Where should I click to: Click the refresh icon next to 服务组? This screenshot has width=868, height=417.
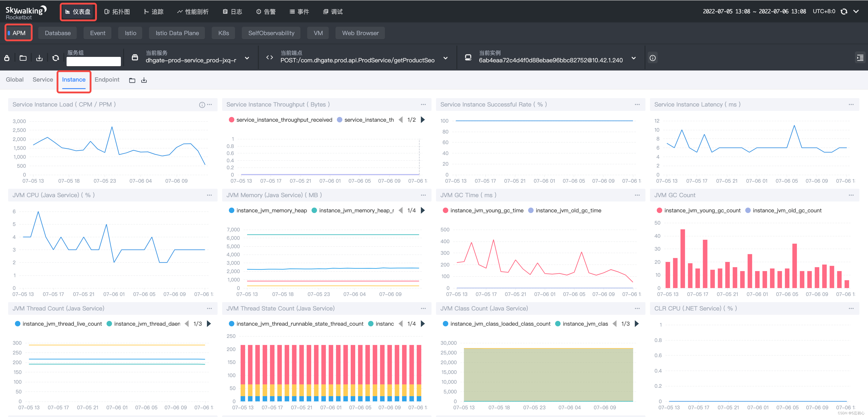pyautogui.click(x=56, y=58)
